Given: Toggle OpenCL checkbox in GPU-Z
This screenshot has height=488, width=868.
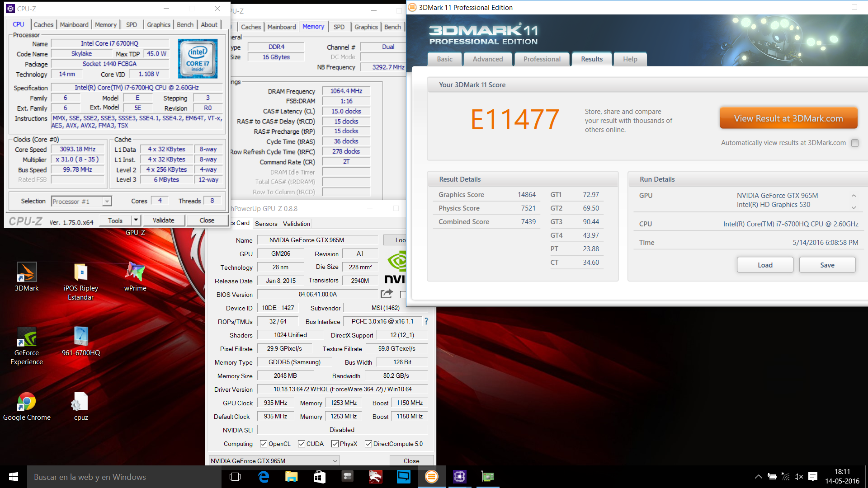Looking at the screenshot, I should pyautogui.click(x=264, y=444).
